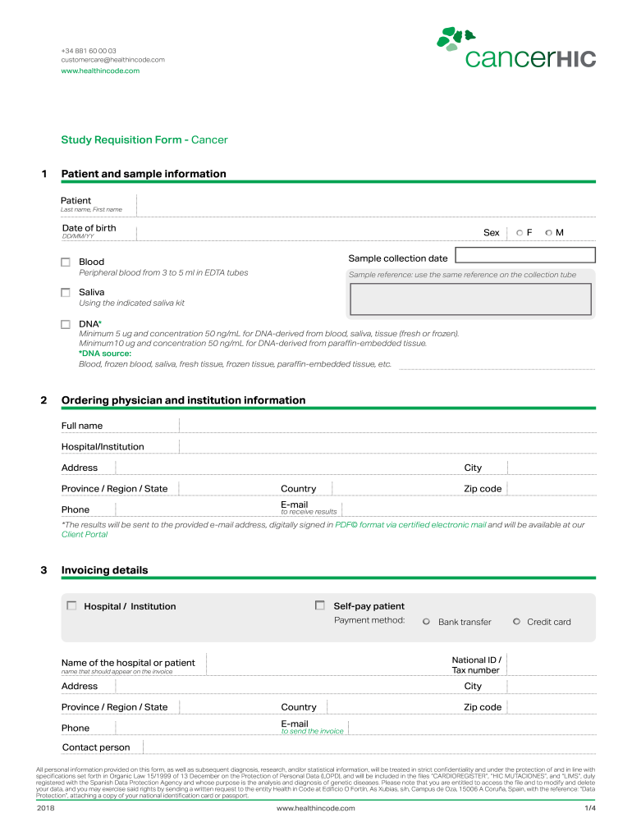Click the Sample collection date field
The width and height of the screenshot is (632, 840).
point(524,254)
